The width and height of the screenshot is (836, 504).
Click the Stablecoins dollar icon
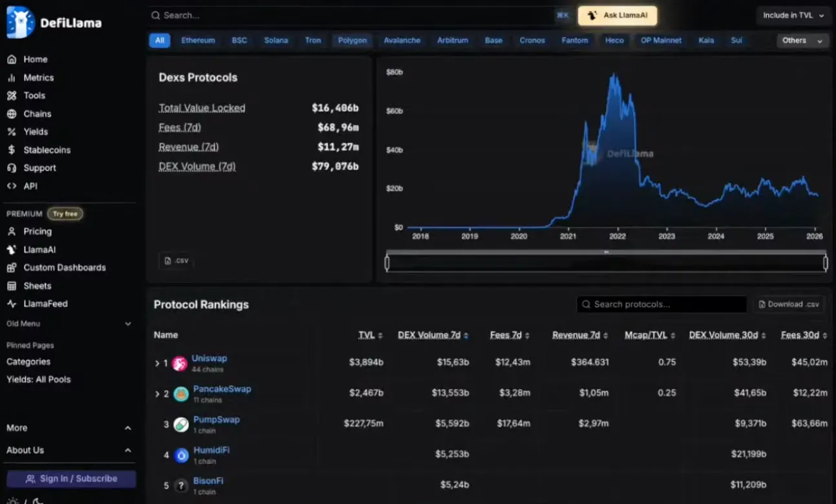(x=11, y=150)
